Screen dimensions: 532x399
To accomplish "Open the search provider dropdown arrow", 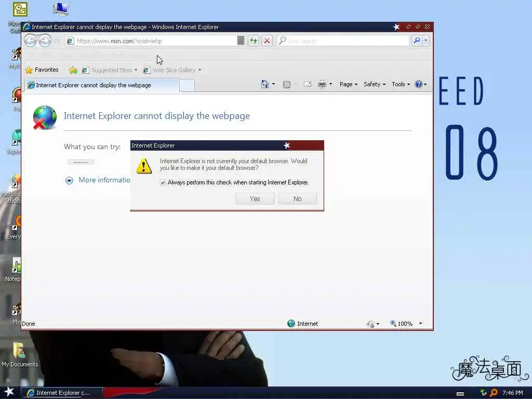I will coord(426,41).
